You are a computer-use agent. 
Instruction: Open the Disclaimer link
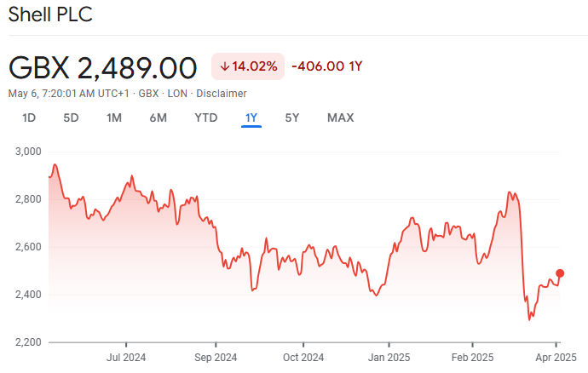pos(224,94)
